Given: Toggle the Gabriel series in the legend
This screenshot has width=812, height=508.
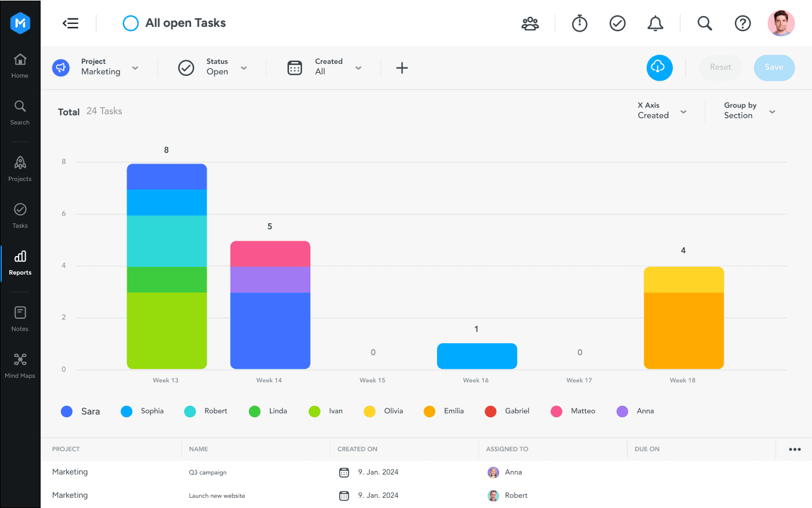Looking at the screenshot, I should click(x=509, y=411).
